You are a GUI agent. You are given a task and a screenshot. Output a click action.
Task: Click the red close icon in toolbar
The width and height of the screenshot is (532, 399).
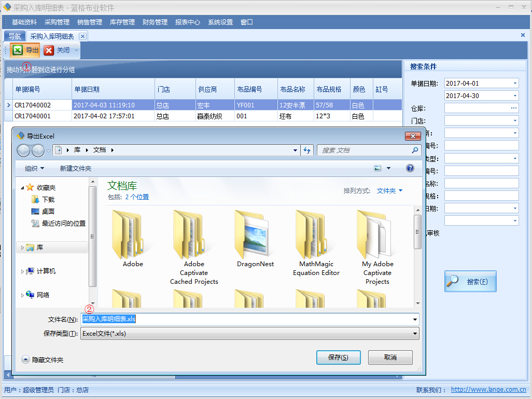(49, 50)
